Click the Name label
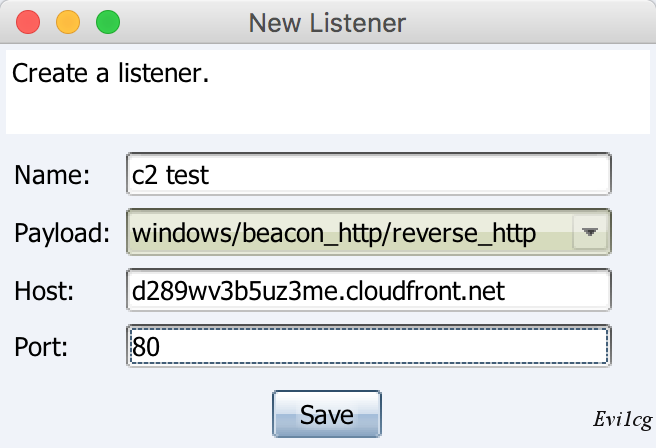656x448 pixels. click(x=52, y=175)
